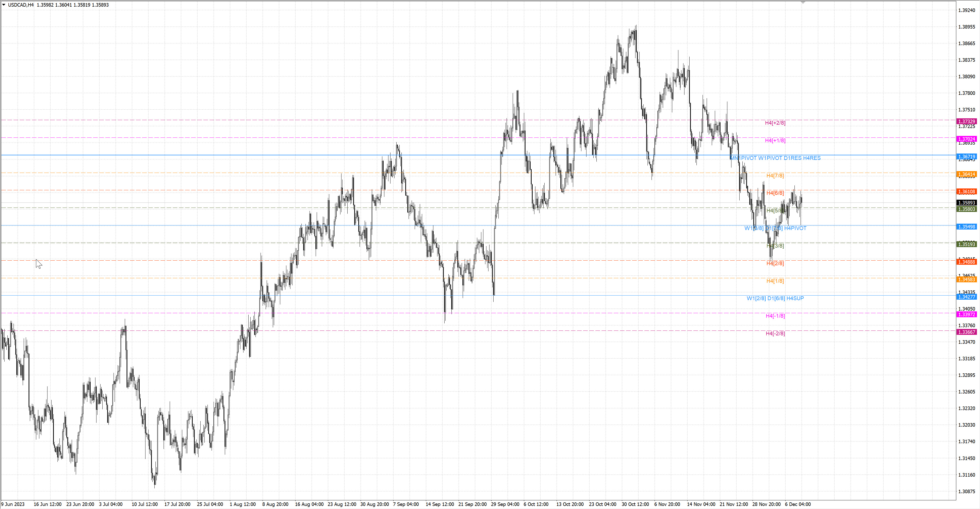Click the 6 Dec 04:00 time axis label
Image resolution: width=980 pixels, height=509 pixels.
coord(798,504)
